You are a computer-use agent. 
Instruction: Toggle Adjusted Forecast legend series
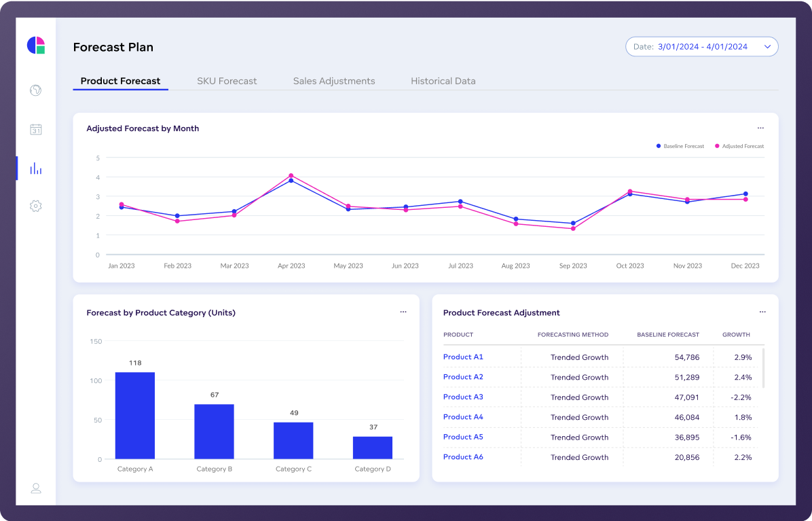coord(740,146)
